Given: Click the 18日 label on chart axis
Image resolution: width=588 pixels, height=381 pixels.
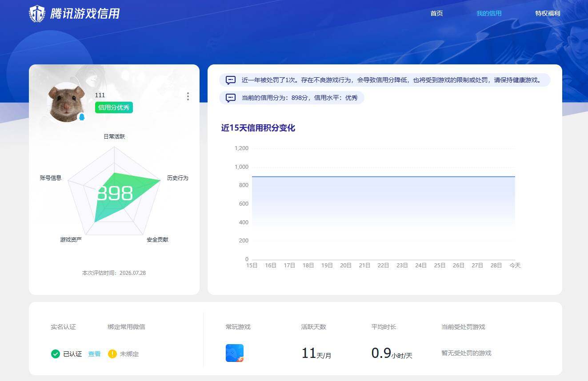Looking at the screenshot, I should click(308, 266).
